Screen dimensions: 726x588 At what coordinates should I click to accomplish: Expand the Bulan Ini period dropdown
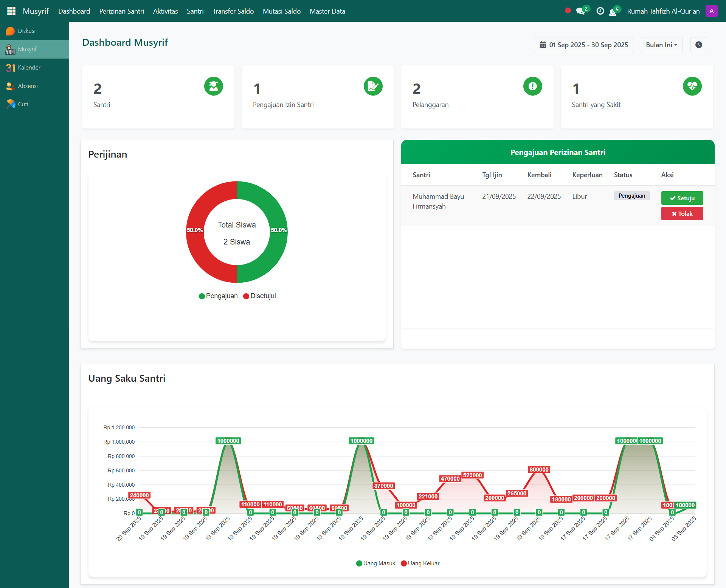tap(661, 45)
